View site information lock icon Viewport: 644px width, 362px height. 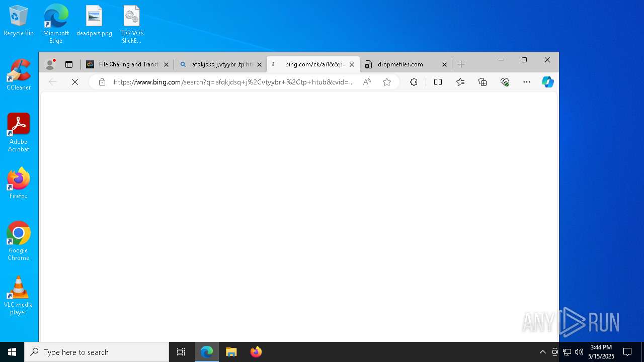[x=102, y=82]
